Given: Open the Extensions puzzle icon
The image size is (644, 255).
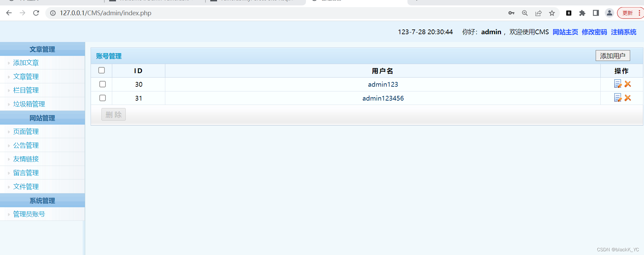Looking at the screenshot, I should (582, 13).
